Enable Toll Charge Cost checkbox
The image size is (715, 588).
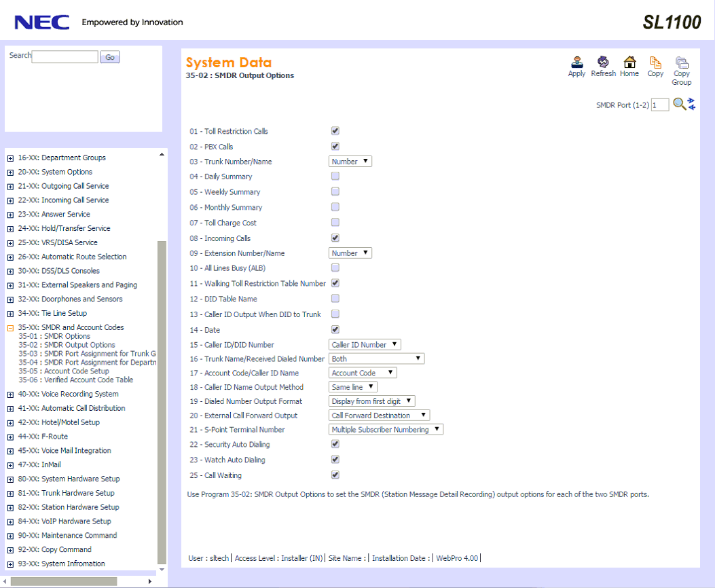point(335,223)
